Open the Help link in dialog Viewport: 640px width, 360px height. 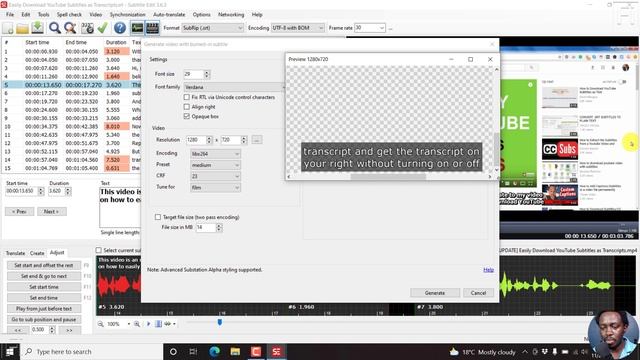coord(488,270)
